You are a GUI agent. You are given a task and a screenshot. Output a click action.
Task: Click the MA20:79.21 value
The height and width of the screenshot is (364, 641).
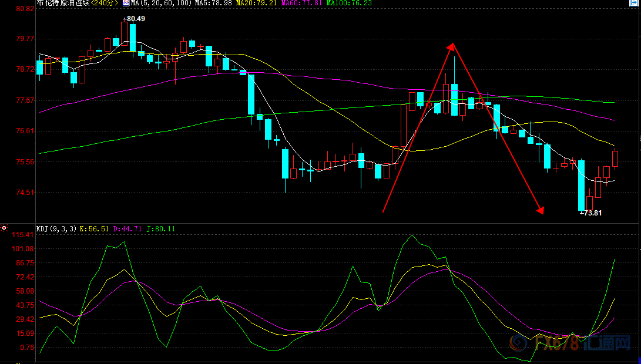click(x=256, y=3)
